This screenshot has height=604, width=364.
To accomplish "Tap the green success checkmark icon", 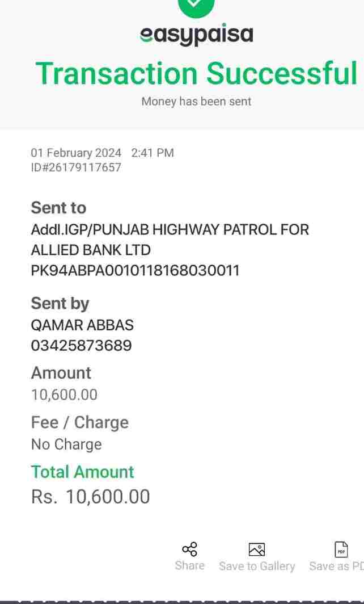I will [x=196, y=5].
